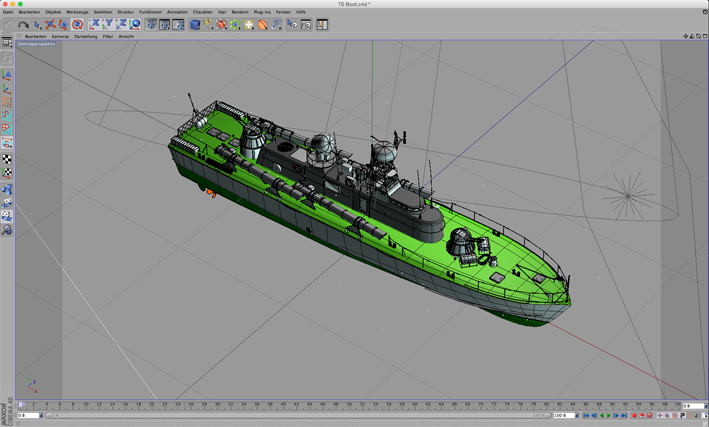Image resolution: width=709 pixels, height=427 pixels.
Task: Toggle the X axis lock
Action: [x=95, y=24]
